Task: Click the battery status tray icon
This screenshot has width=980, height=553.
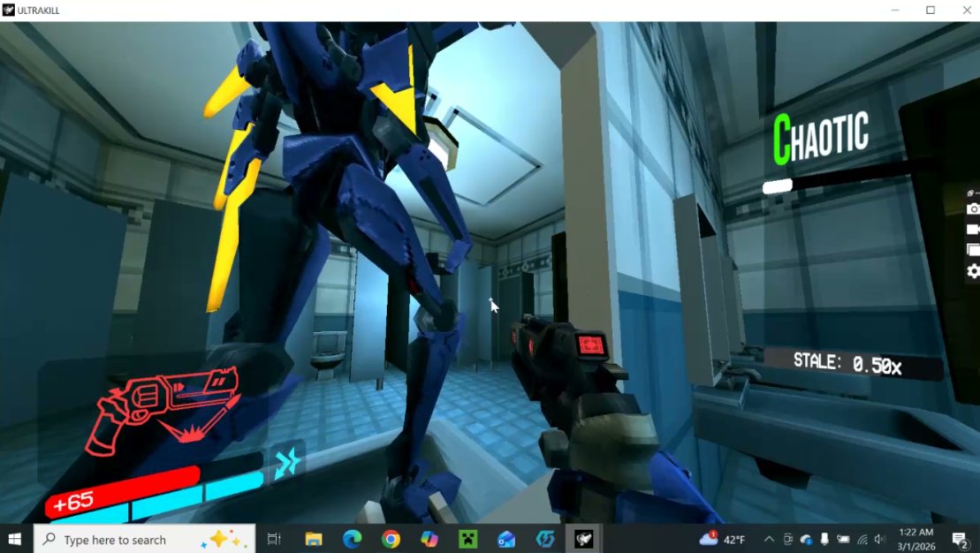Action: click(x=843, y=539)
